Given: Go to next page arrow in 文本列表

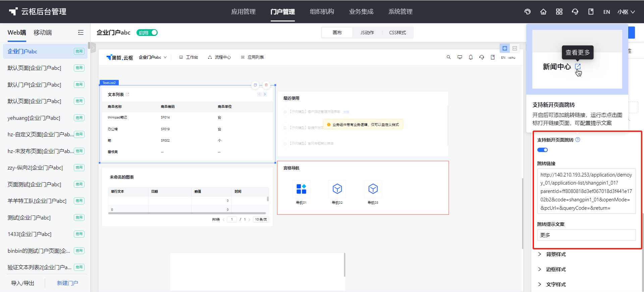Looking at the screenshot, I should click(x=265, y=94).
